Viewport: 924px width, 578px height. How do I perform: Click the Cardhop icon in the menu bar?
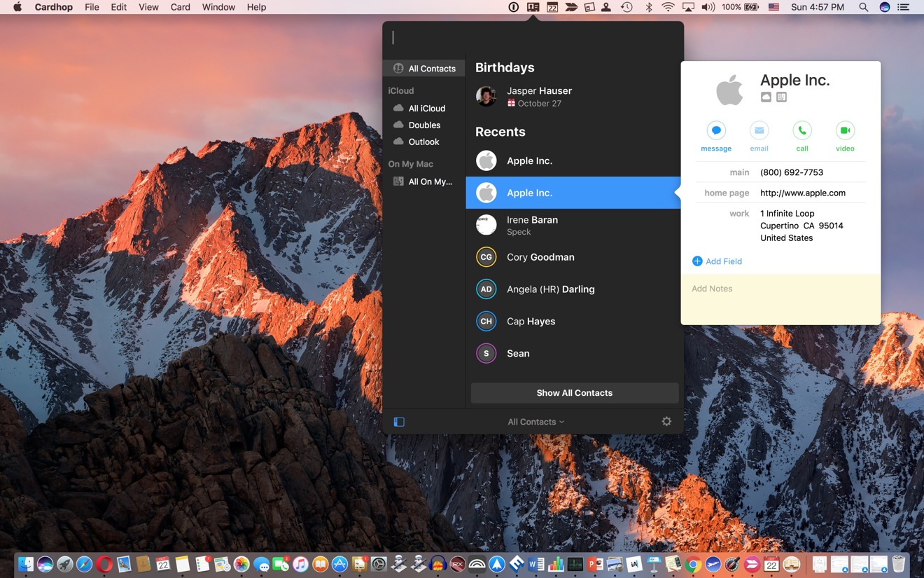[533, 7]
